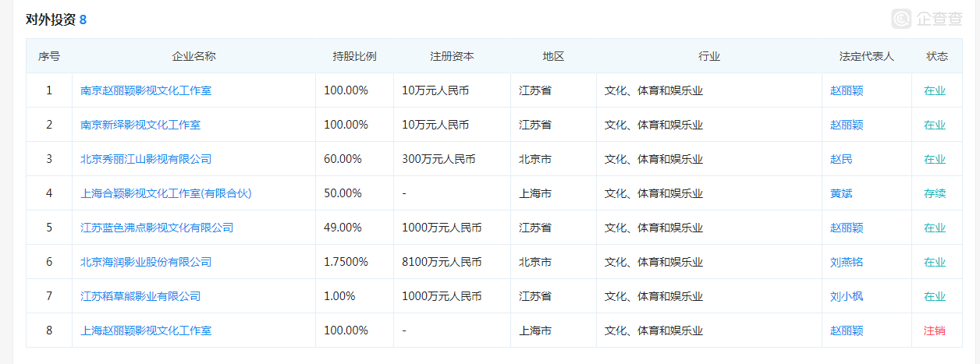Open company link 江苏稻草熊影业有限公司
Screen dimensions: 980x364
[x=140, y=296]
